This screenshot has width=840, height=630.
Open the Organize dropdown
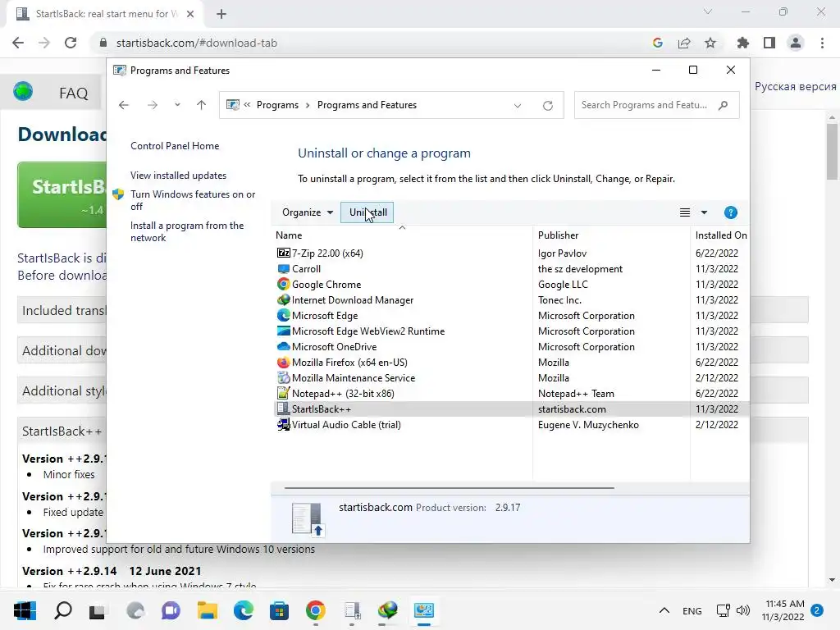(x=308, y=212)
